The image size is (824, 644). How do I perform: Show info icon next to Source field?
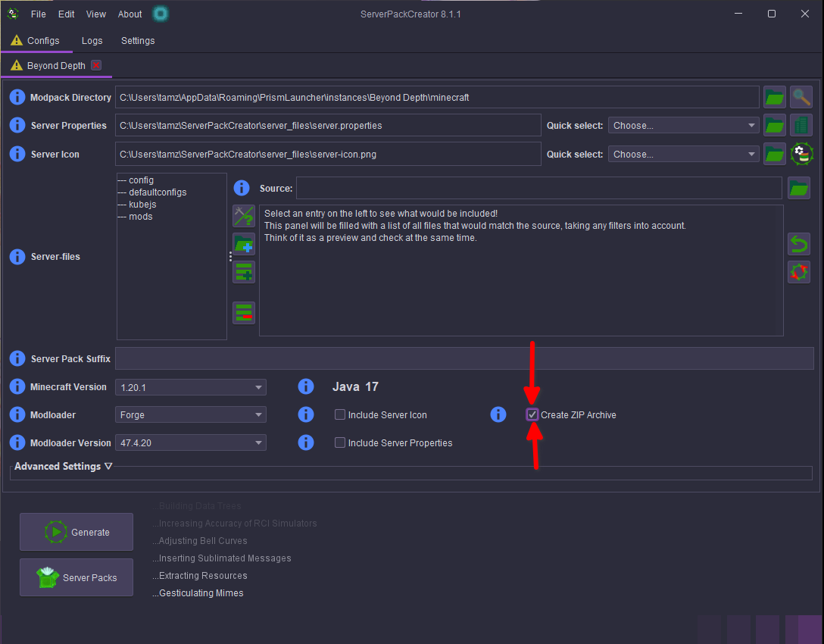click(241, 188)
